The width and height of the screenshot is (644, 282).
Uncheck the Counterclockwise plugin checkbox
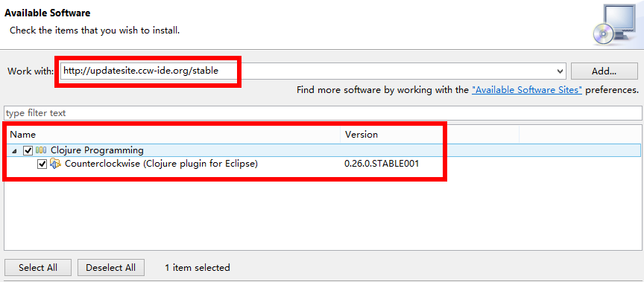click(x=42, y=164)
